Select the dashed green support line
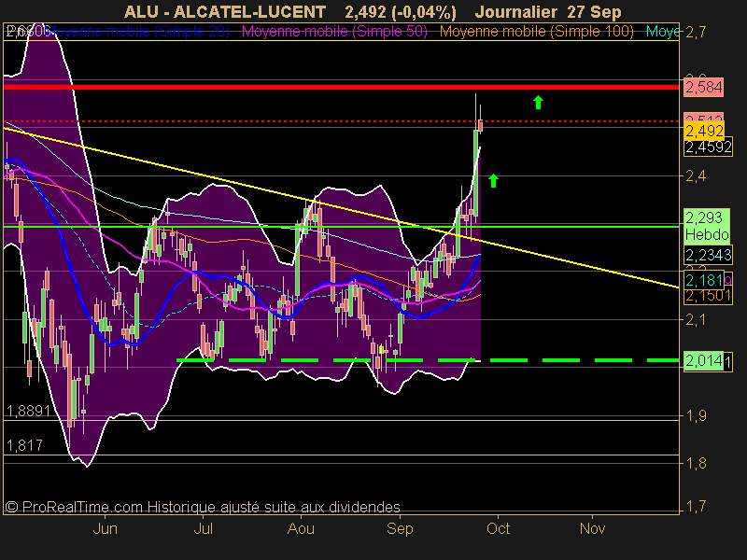 428,360
